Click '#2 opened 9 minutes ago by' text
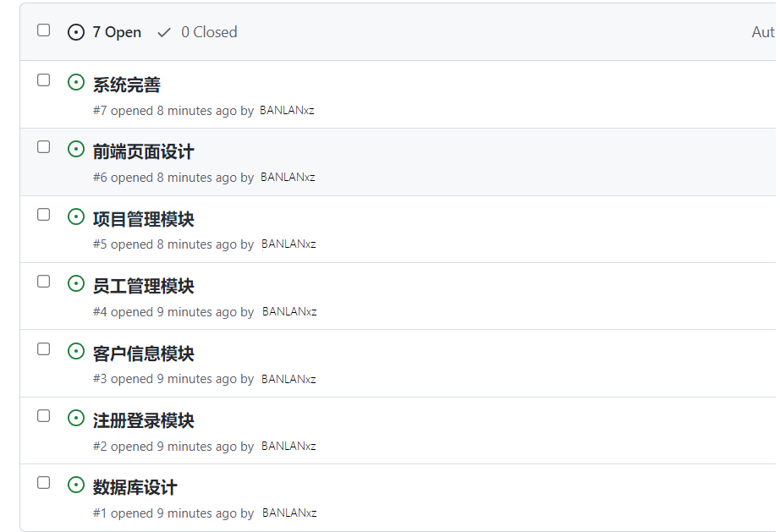Image resolution: width=780 pixels, height=532 pixels. click(173, 447)
